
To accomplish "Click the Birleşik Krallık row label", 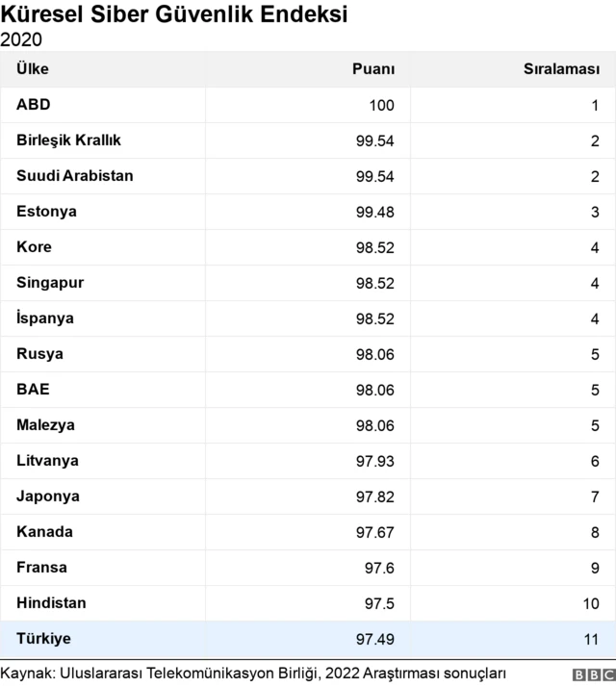I will click(x=68, y=140).
